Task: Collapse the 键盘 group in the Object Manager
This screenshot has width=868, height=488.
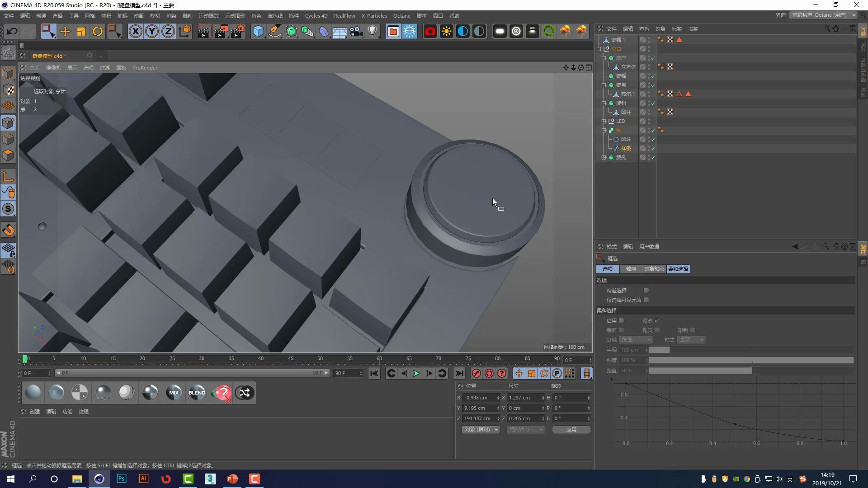Action: point(604,85)
